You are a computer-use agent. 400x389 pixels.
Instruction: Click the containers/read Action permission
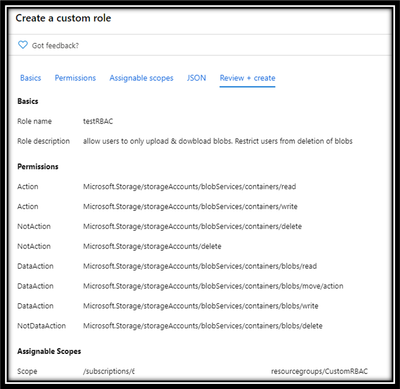189,187
